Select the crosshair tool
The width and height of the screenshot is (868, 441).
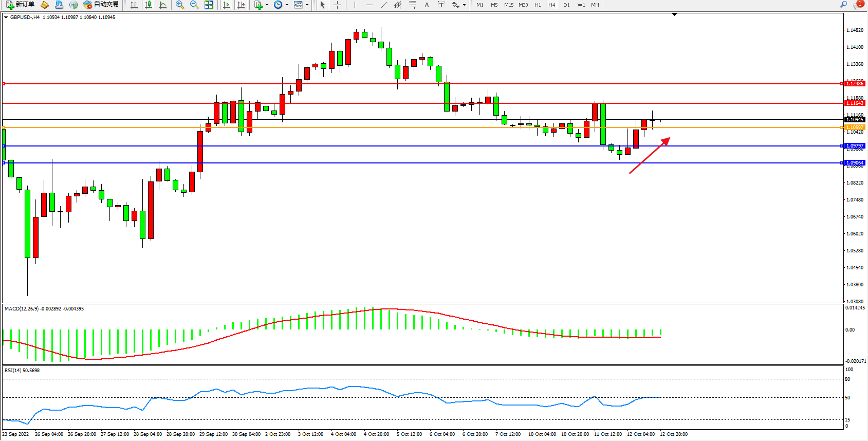[x=337, y=5]
